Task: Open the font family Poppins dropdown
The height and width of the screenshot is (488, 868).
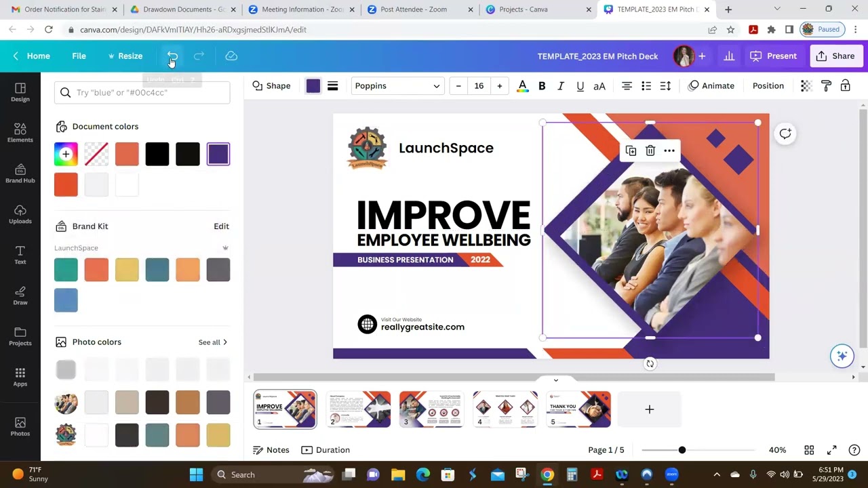Action: 397,86
